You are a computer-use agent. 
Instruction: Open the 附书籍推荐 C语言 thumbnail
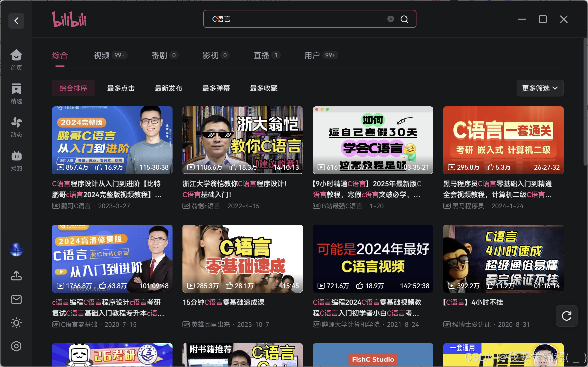(243, 355)
